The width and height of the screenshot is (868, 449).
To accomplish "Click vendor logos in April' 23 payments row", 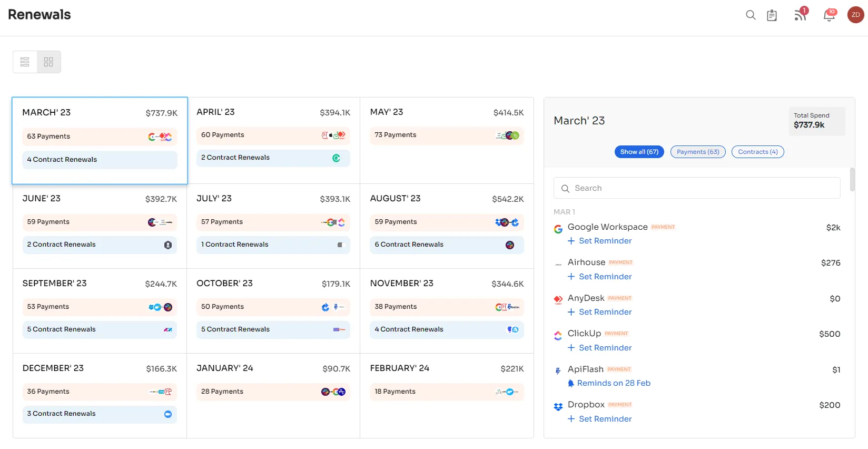I will point(333,135).
